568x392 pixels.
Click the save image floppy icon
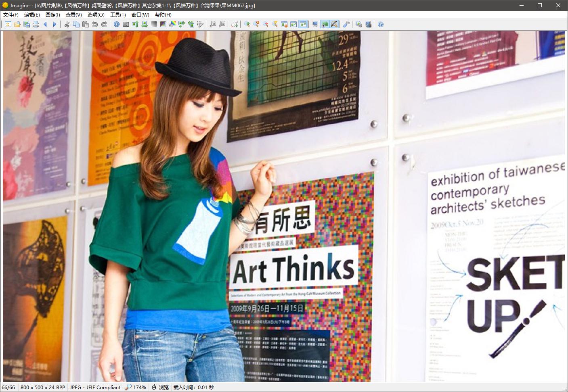tap(27, 24)
